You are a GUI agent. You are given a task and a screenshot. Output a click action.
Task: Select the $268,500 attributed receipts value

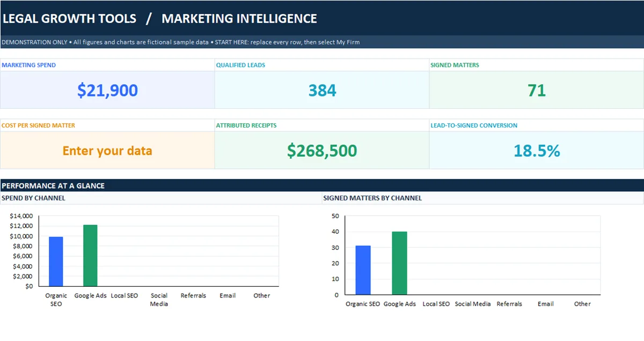point(322,151)
